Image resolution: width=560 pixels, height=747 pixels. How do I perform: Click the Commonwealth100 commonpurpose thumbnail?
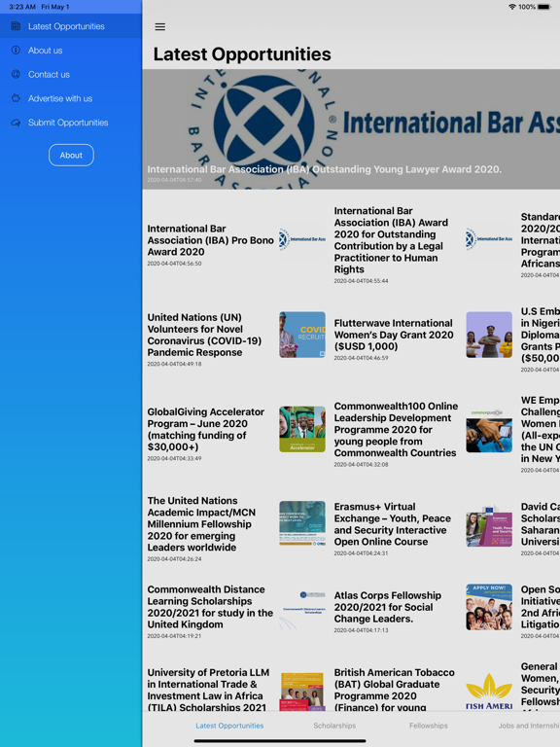tap(489, 429)
